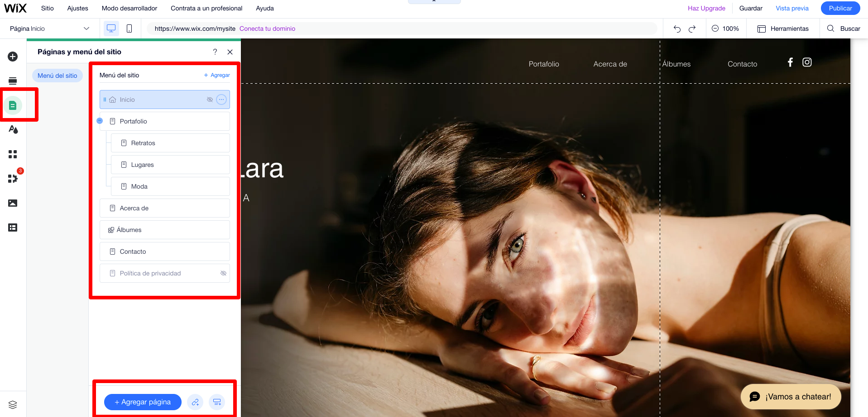Hide the Inicio page with the eye icon
This screenshot has height=417, width=868.
[210, 99]
